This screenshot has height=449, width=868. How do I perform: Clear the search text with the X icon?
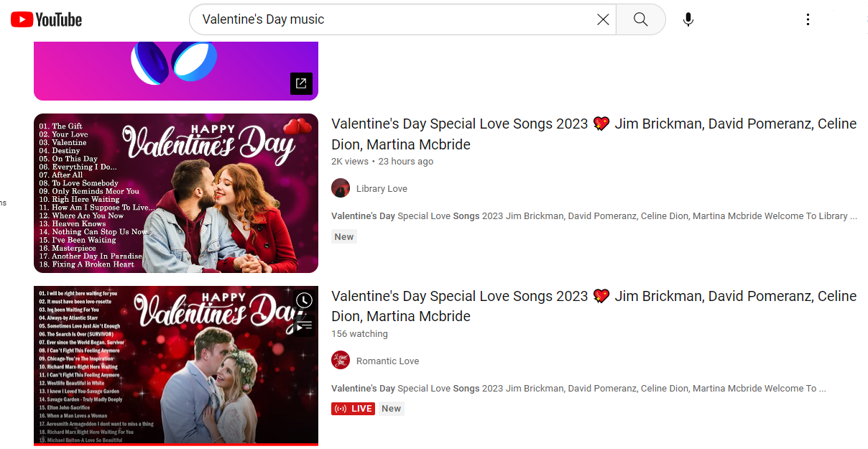click(x=603, y=19)
